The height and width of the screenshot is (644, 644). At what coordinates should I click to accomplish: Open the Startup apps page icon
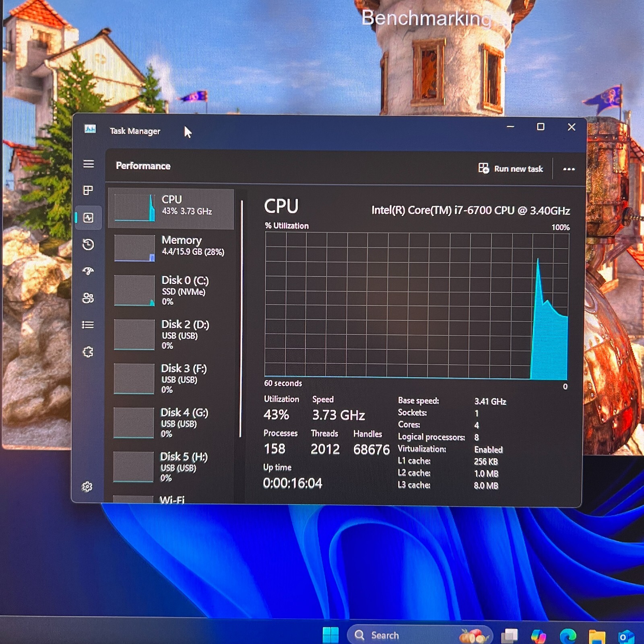(x=88, y=271)
